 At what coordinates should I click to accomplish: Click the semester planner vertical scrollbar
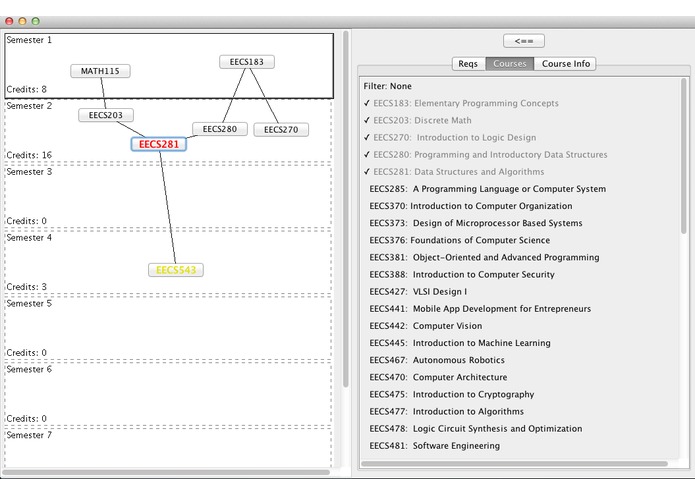[x=346, y=208]
